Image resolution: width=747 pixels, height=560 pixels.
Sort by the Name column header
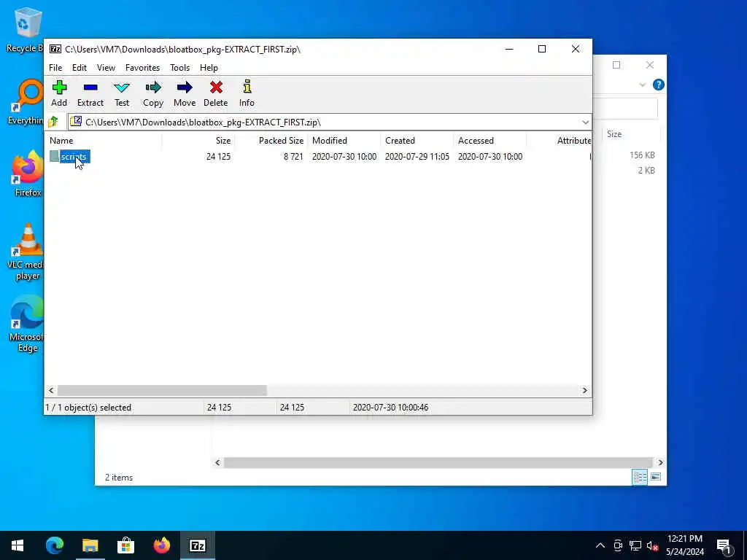point(104,141)
